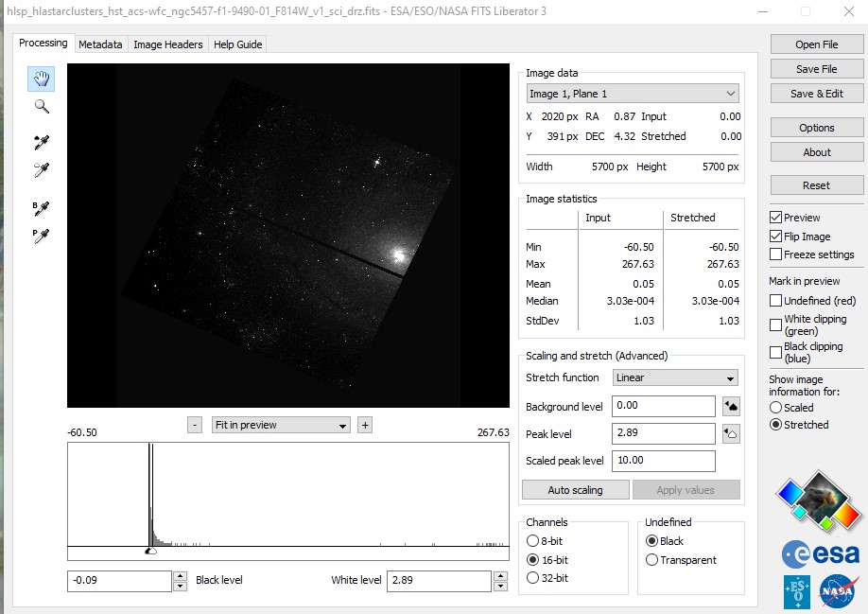
Task: Open the Fit in preview zoom dropdown
Action: click(281, 425)
